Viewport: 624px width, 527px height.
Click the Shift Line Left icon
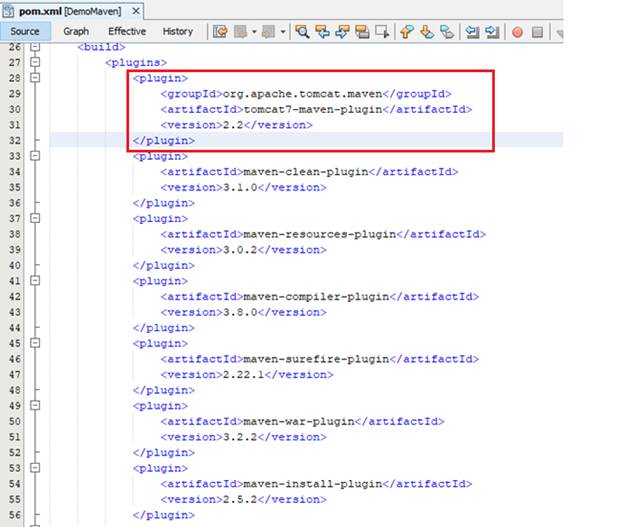pos(472,31)
